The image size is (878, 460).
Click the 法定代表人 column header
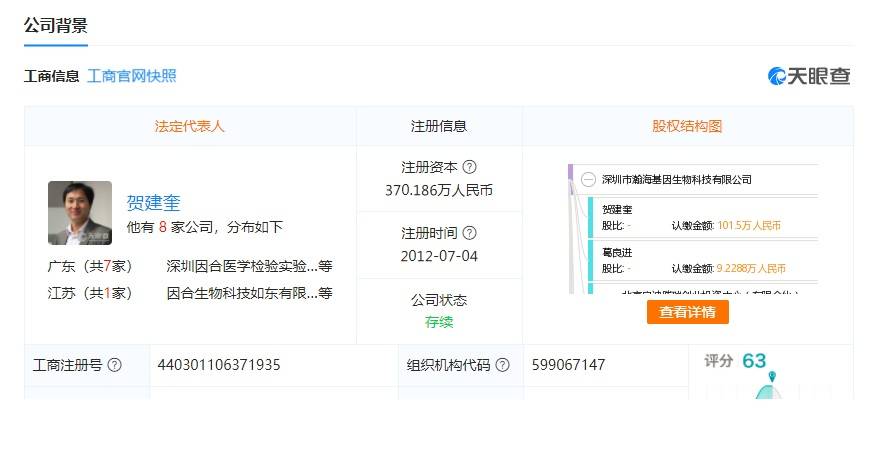(189, 126)
